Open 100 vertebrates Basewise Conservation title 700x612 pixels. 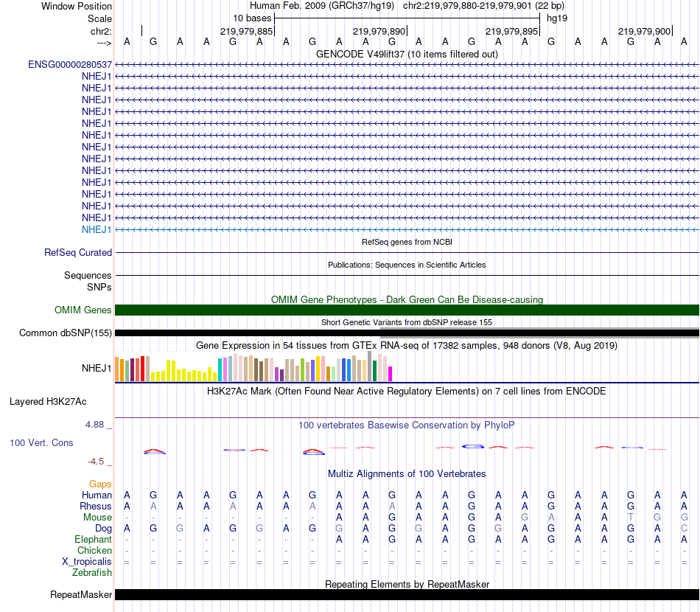tap(407, 425)
